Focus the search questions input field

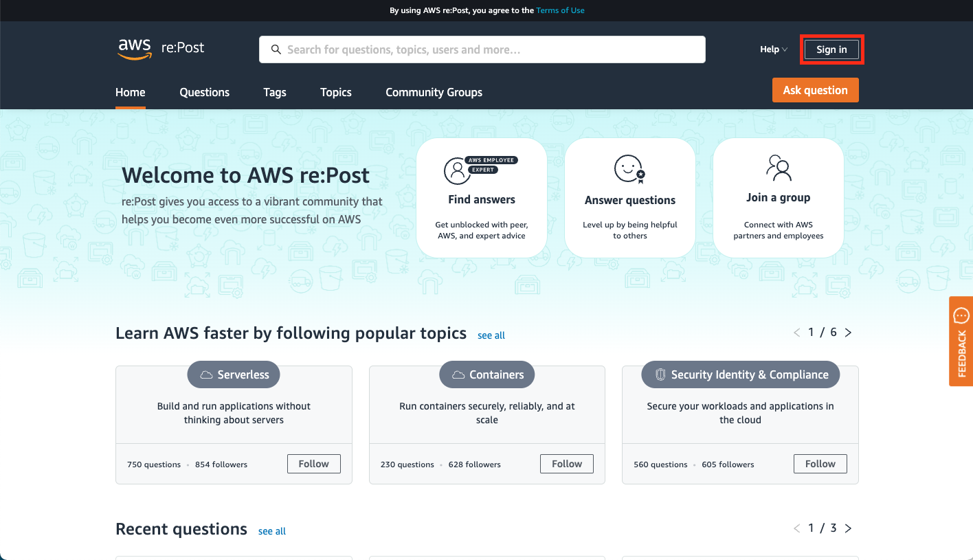[x=482, y=49]
